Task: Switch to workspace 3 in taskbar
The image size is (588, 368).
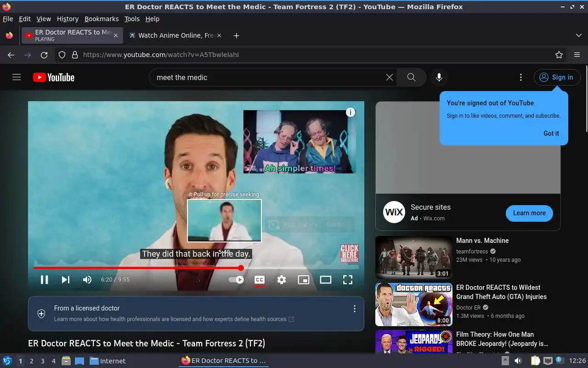Action: click(x=43, y=361)
